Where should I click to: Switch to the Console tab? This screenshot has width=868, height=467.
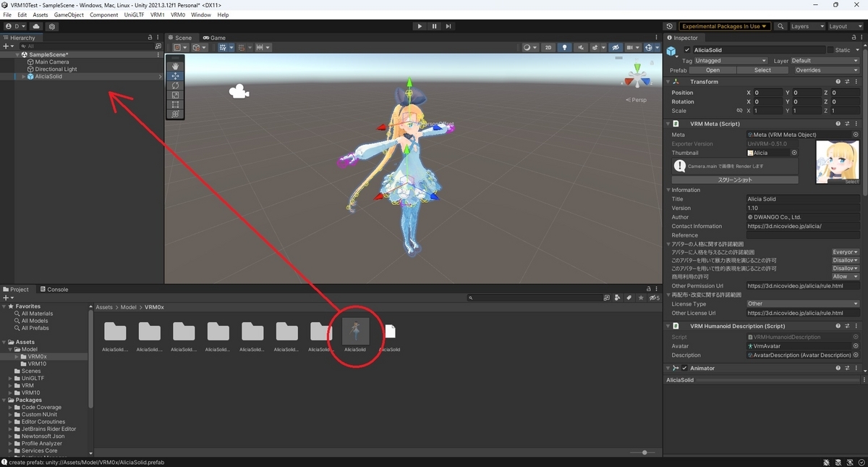[x=54, y=289]
